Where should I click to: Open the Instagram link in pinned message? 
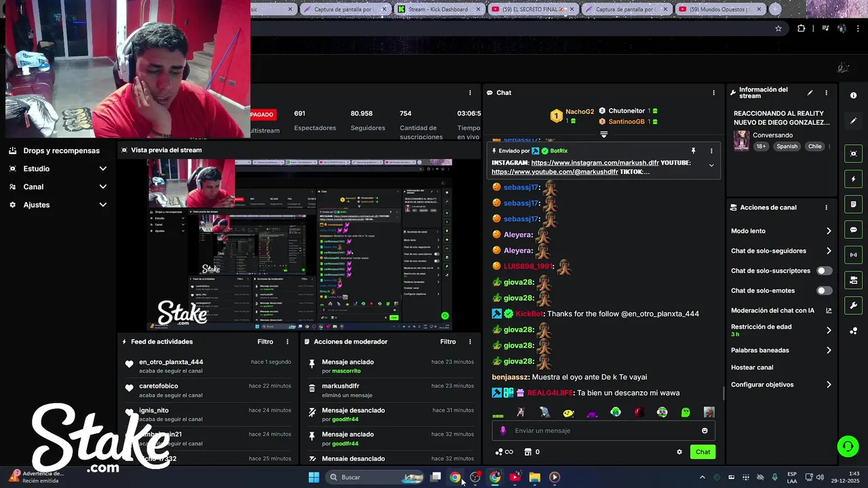point(595,163)
